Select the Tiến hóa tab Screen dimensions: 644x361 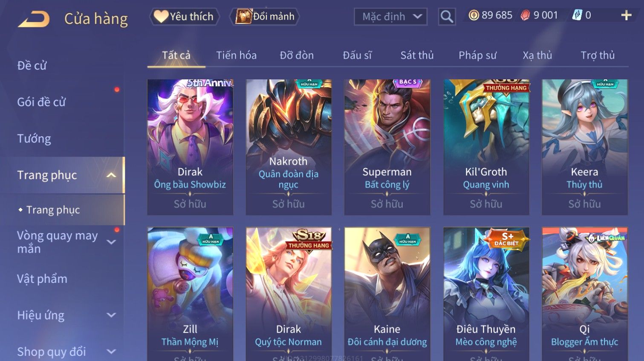(236, 55)
